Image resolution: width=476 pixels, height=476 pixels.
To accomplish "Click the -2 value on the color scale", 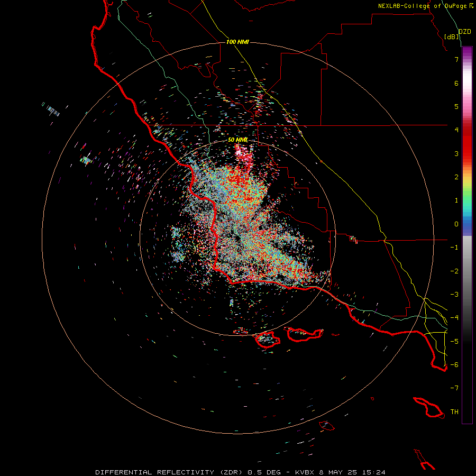I will 454,271.
